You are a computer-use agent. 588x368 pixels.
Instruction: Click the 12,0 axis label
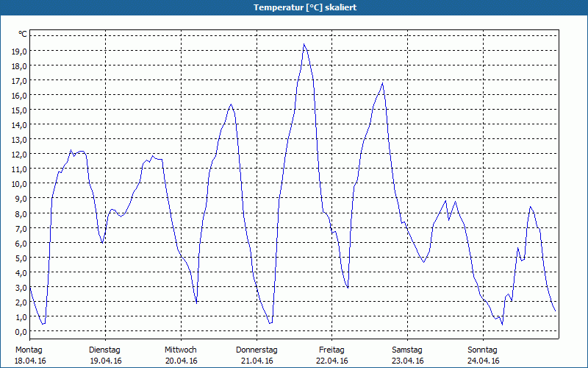[x=19, y=155]
